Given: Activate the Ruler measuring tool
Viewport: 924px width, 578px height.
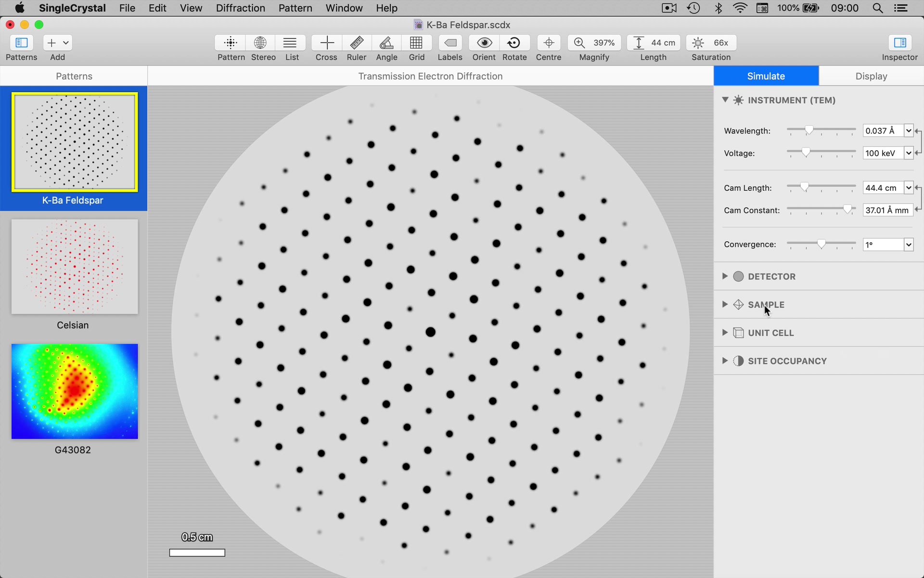Looking at the screenshot, I should [356, 47].
